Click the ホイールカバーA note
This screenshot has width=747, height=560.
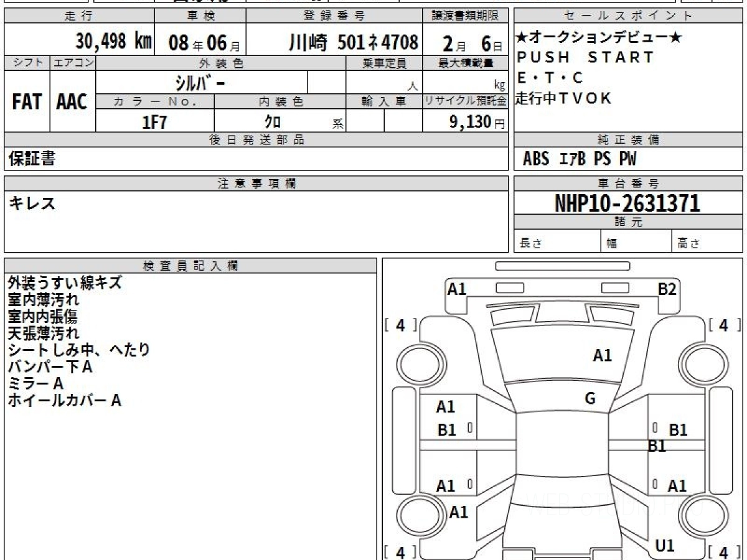click(65, 400)
